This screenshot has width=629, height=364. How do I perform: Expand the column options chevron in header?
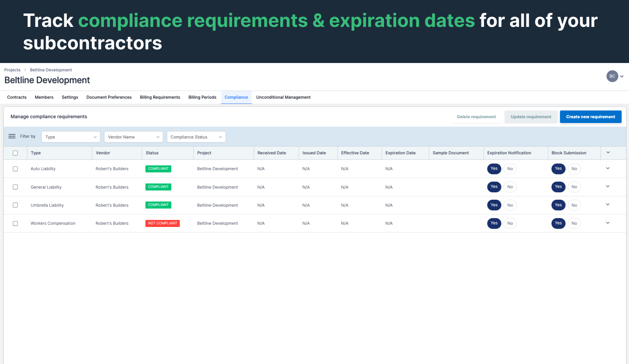tap(608, 153)
